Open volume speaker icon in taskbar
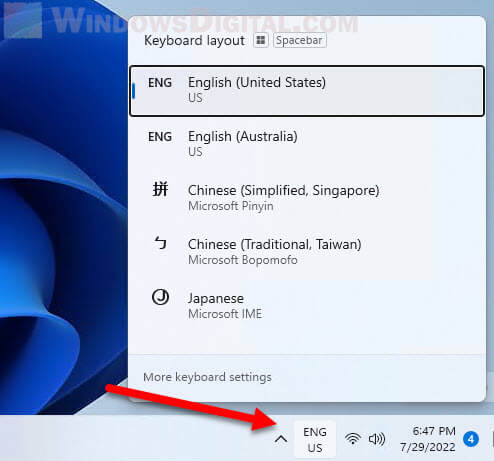Image resolution: width=494 pixels, height=461 pixels. point(377,439)
